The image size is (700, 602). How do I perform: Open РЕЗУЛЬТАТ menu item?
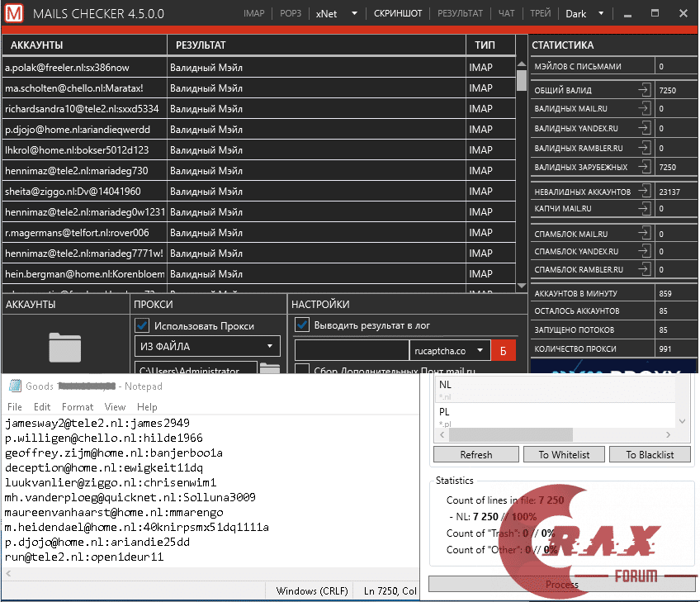coord(460,13)
